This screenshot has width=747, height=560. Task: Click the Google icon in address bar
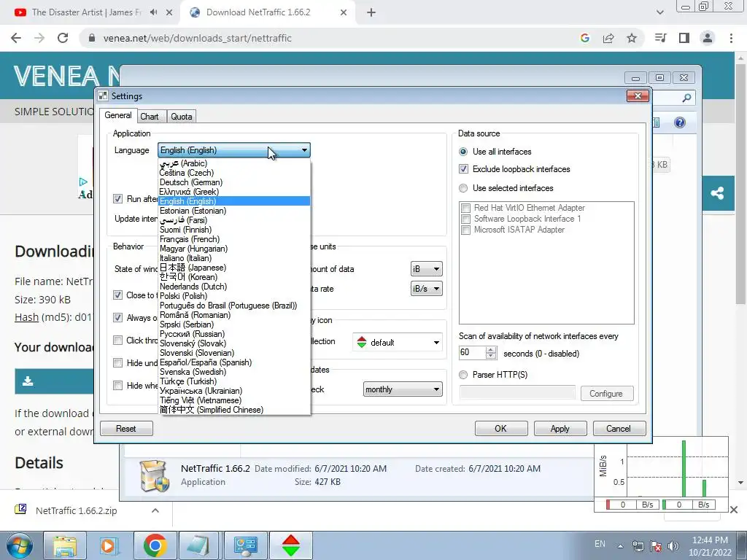[x=585, y=38]
